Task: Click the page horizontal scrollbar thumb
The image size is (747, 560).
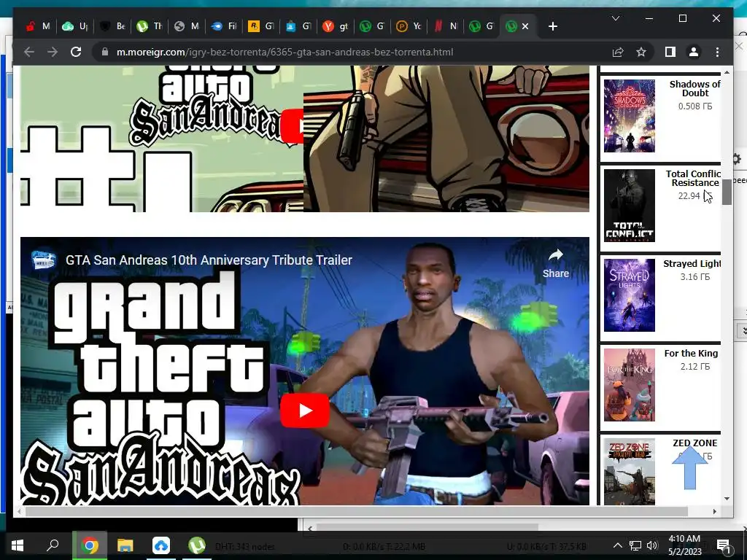Action: 356,511
